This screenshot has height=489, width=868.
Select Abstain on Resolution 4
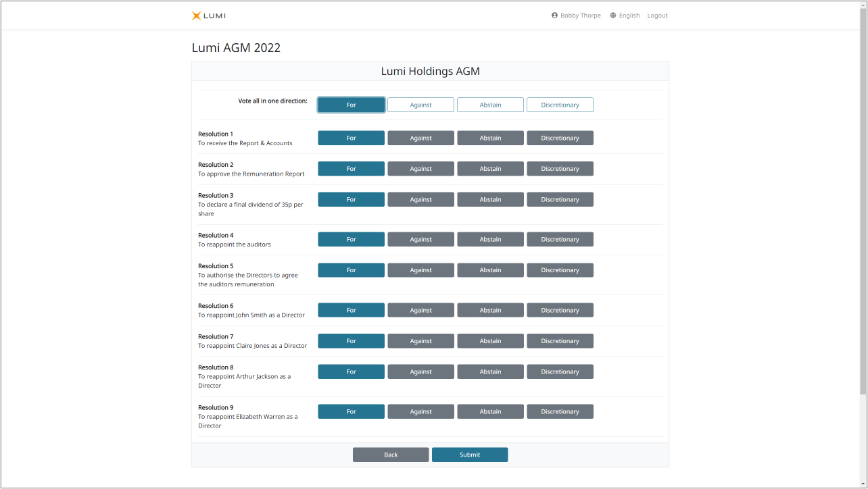491,239
